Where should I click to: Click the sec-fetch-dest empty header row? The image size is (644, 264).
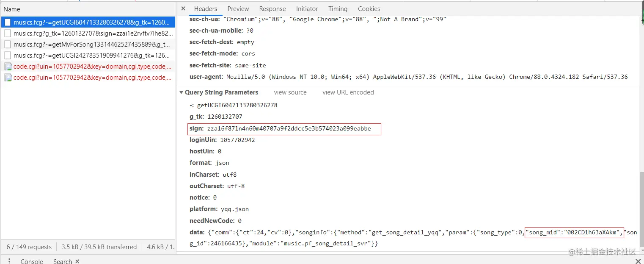coord(222,42)
